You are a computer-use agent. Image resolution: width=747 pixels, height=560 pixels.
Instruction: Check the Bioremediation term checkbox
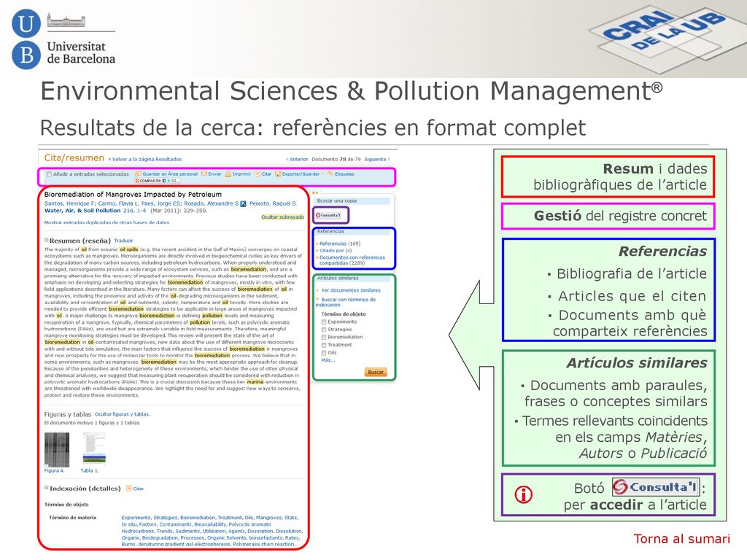(324, 337)
